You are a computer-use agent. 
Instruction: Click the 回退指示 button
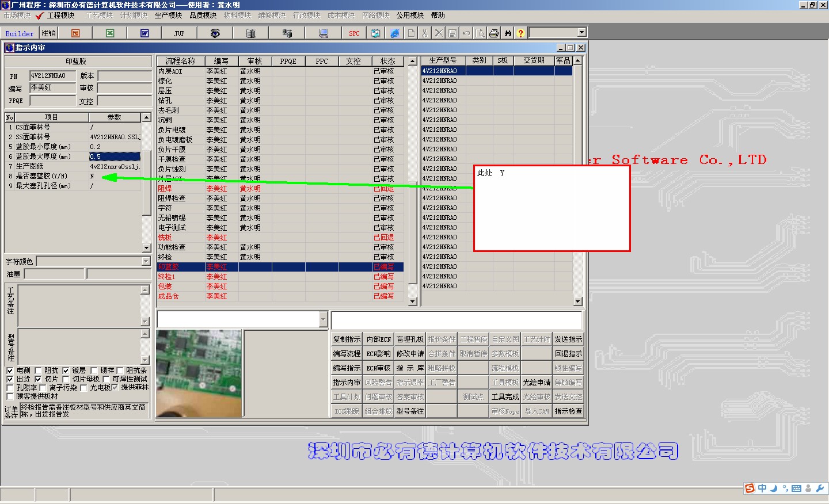[568, 354]
